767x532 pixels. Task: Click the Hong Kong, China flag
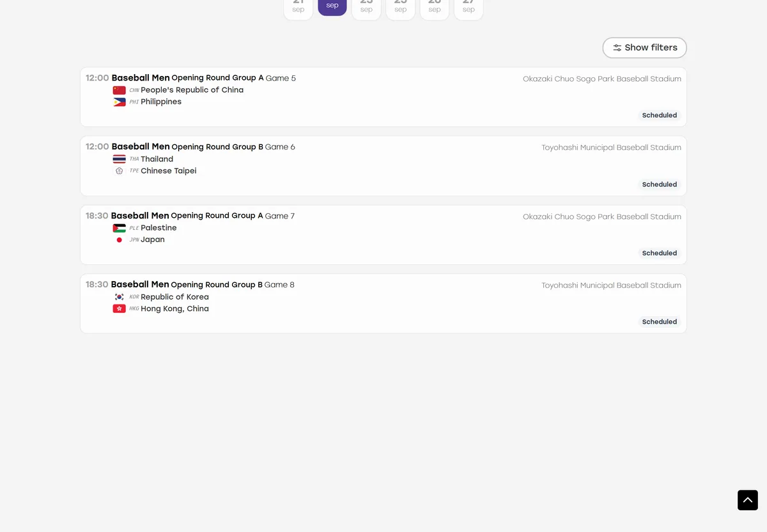(119, 308)
